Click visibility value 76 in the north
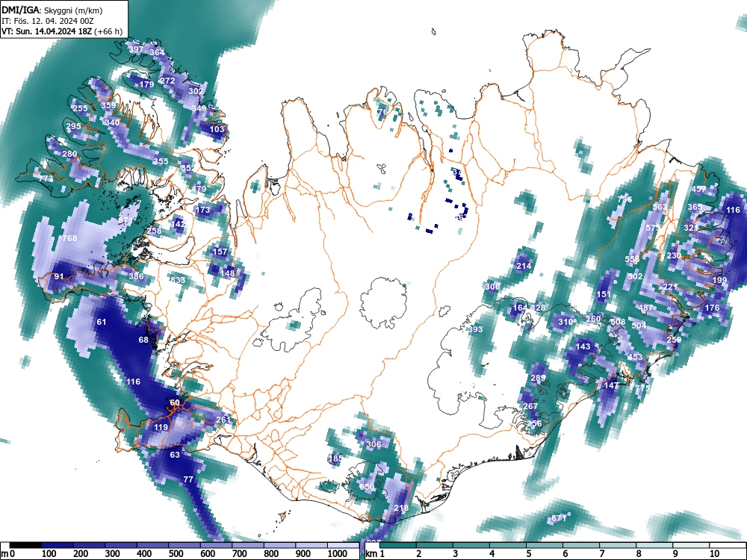 382,113
